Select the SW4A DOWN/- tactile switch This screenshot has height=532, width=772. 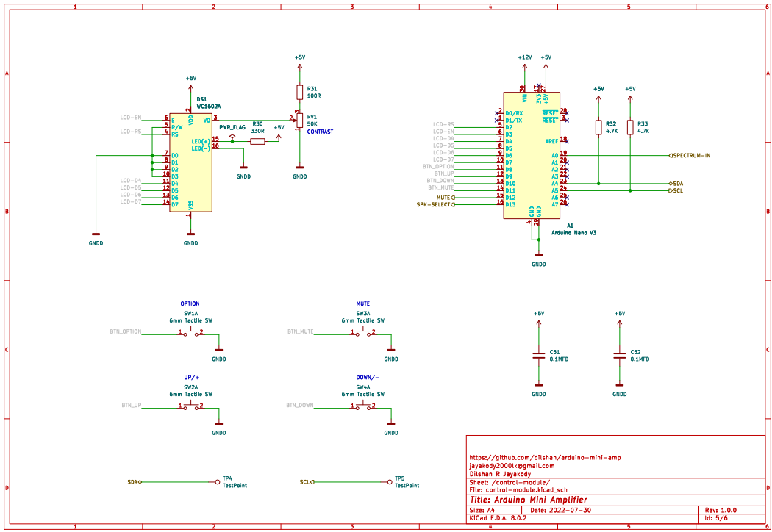[363, 406]
